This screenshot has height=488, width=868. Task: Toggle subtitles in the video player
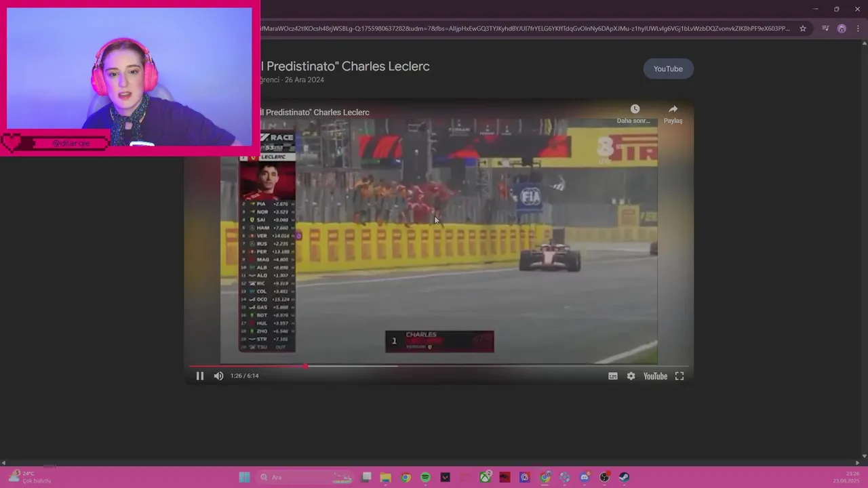coord(613,376)
